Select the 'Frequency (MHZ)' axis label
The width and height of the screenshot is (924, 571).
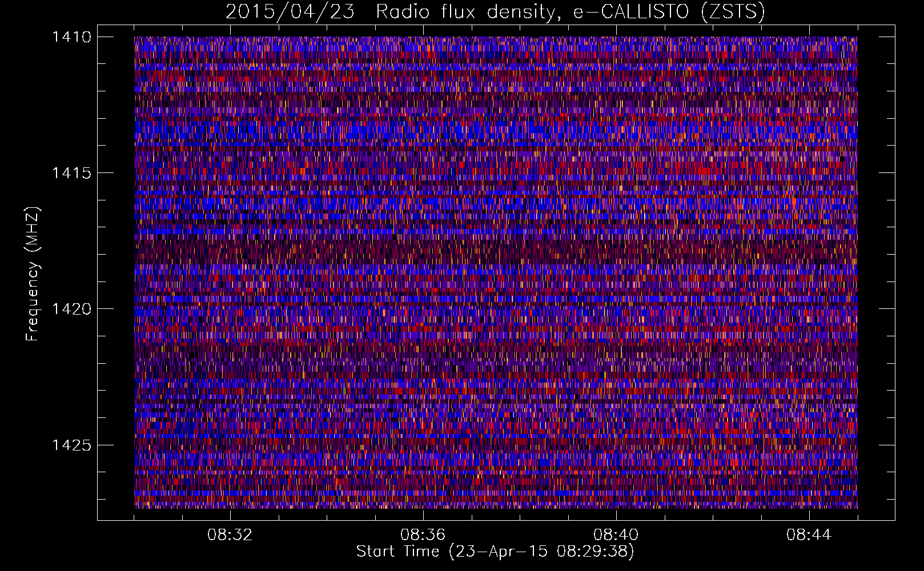pyautogui.click(x=33, y=274)
